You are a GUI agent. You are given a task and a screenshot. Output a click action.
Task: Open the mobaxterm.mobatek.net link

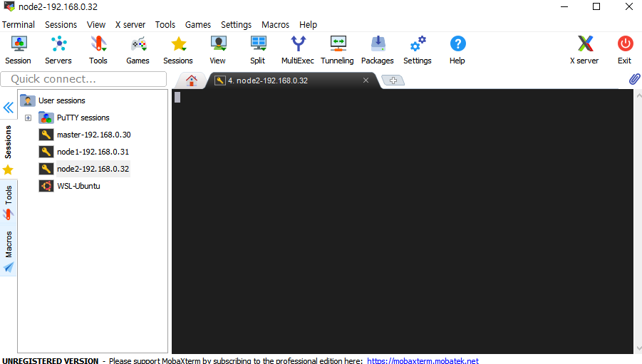coord(423,360)
